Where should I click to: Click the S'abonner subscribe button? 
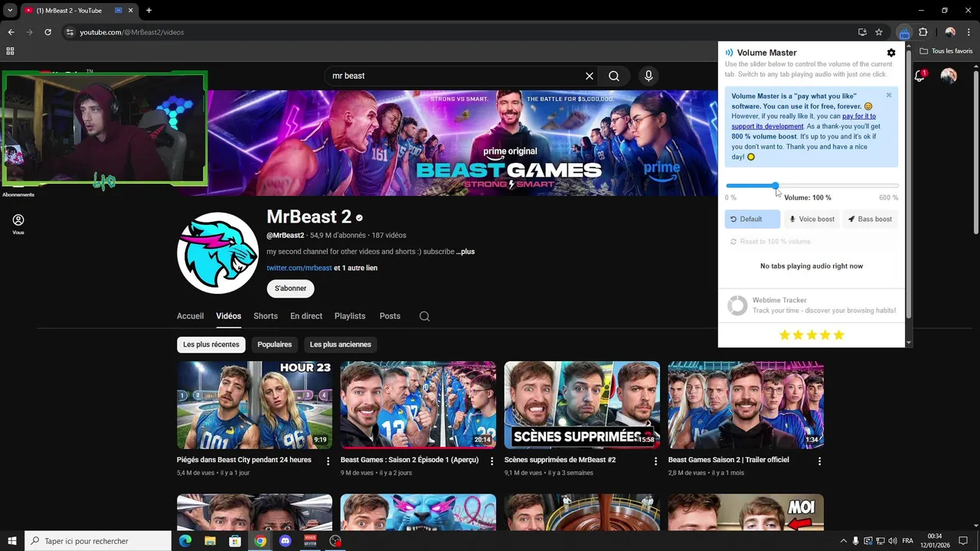point(290,289)
